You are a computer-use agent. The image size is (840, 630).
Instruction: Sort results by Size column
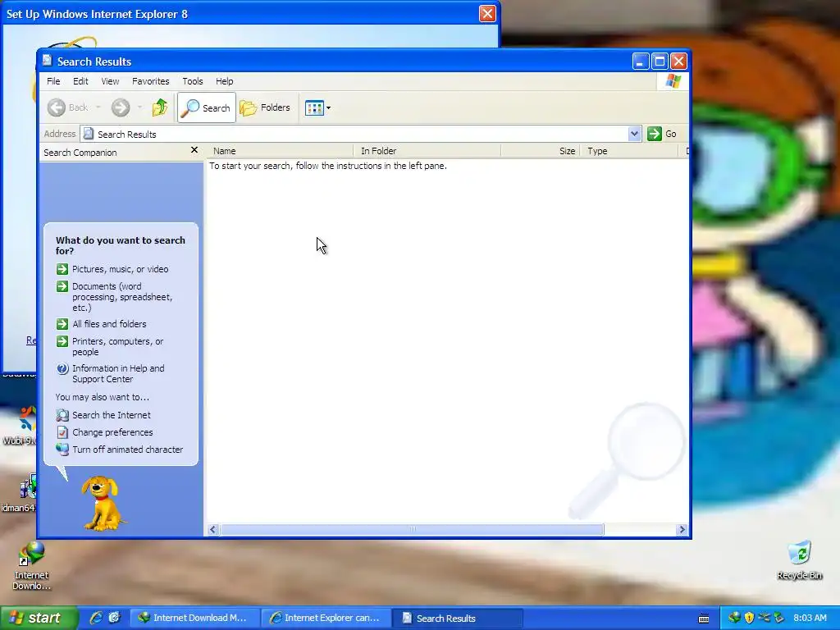point(541,151)
